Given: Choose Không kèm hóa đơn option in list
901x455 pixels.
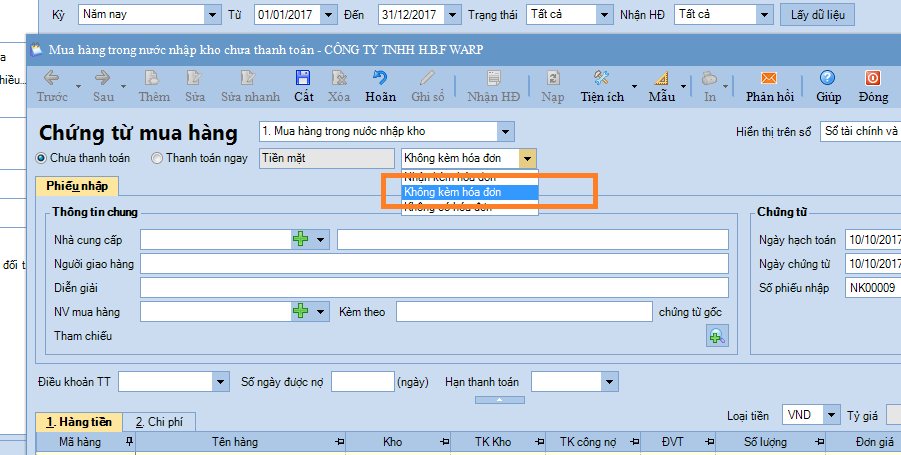Looking at the screenshot, I should click(469, 192).
